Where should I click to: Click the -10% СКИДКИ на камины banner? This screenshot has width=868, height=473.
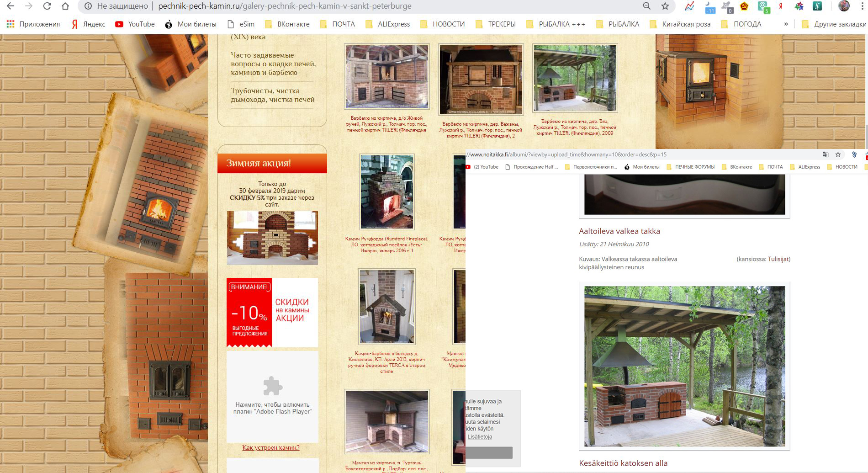pyautogui.click(x=272, y=313)
